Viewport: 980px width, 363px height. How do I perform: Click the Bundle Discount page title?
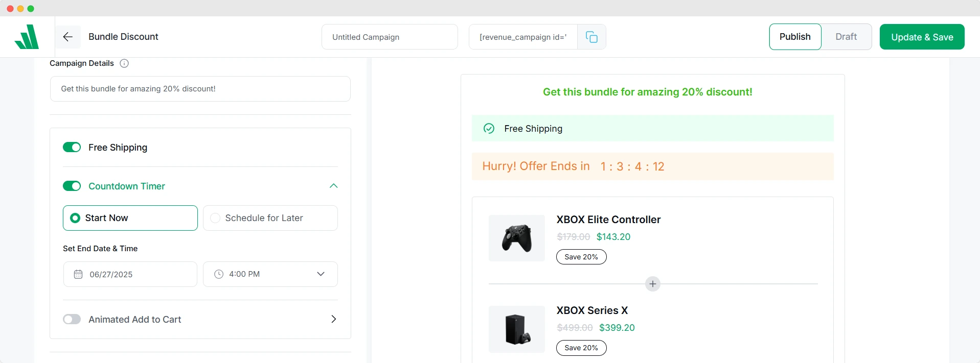click(x=123, y=37)
